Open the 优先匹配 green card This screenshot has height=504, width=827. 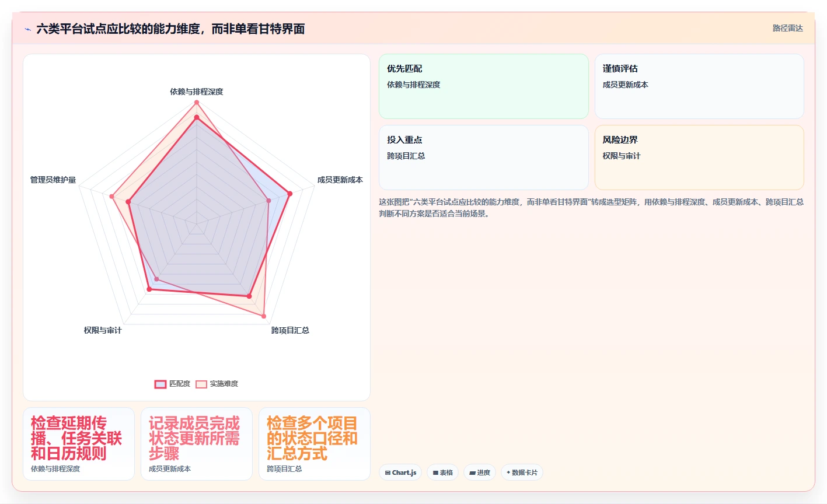click(484, 86)
